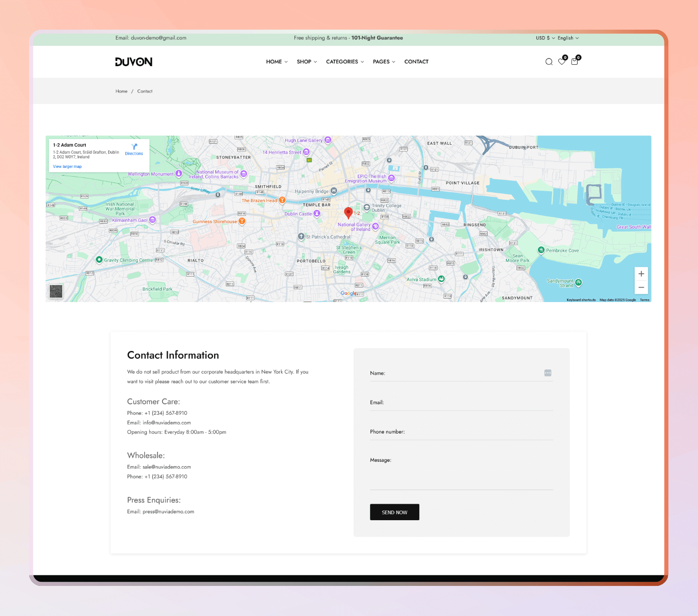Viewport: 698px width, 616px height.
Task: Click Keyboard shortcuts on the map
Action: click(581, 300)
